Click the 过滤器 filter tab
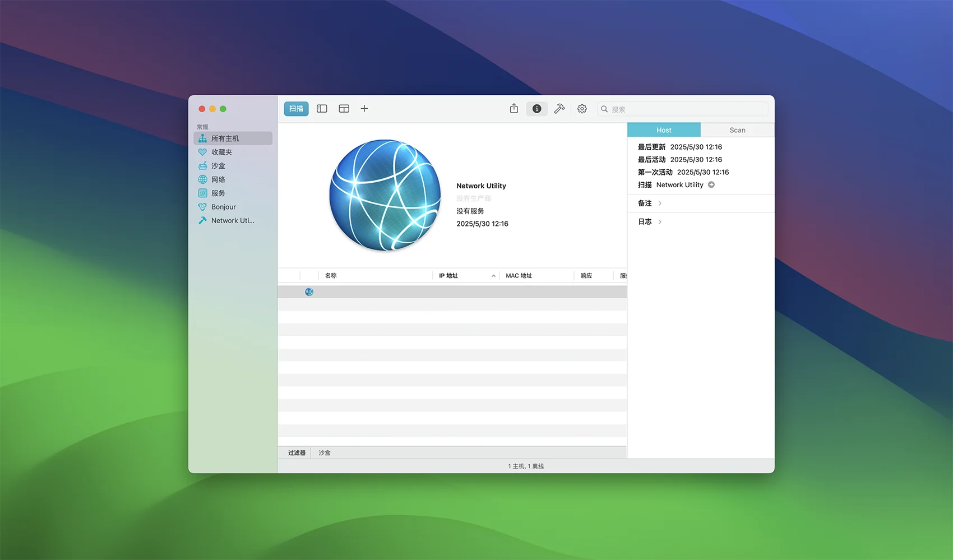Image resolution: width=953 pixels, height=560 pixels. click(x=297, y=453)
